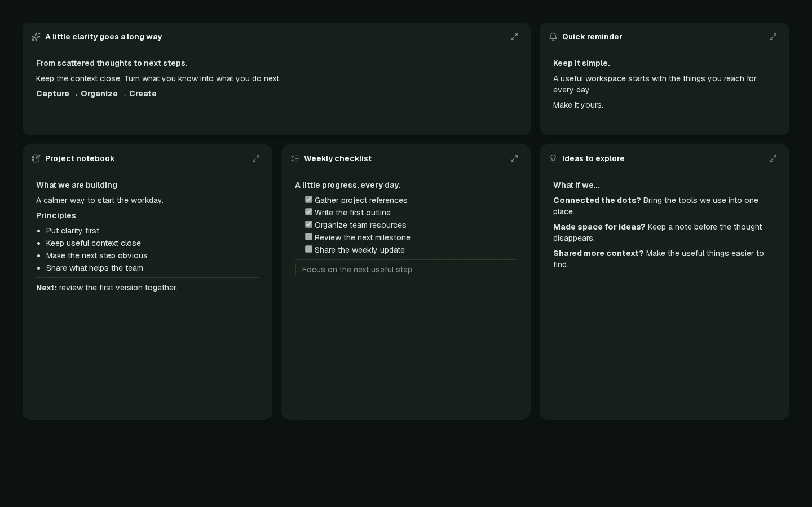This screenshot has width=812, height=507.
Task: Click the 'Ideas to explore' card title
Action: 593,158
